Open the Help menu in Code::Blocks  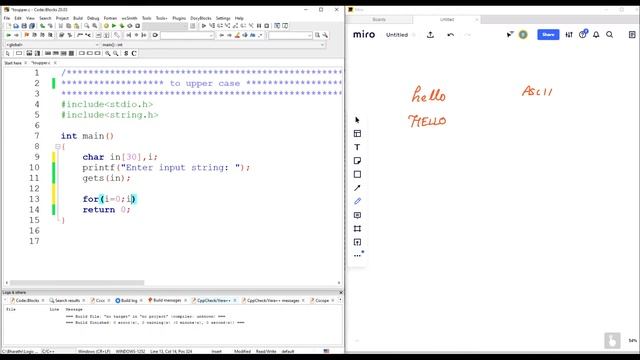239,18
